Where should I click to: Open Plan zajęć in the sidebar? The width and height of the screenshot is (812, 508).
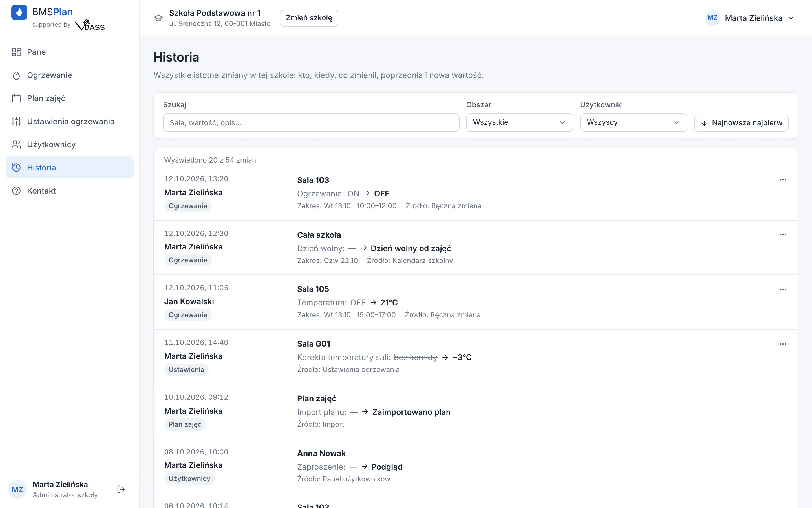69,98
